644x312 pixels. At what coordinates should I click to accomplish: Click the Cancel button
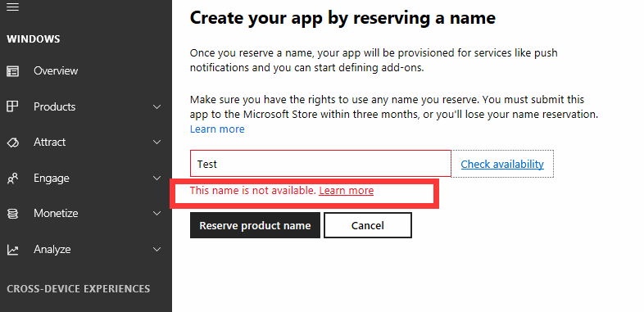tap(368, 225)
